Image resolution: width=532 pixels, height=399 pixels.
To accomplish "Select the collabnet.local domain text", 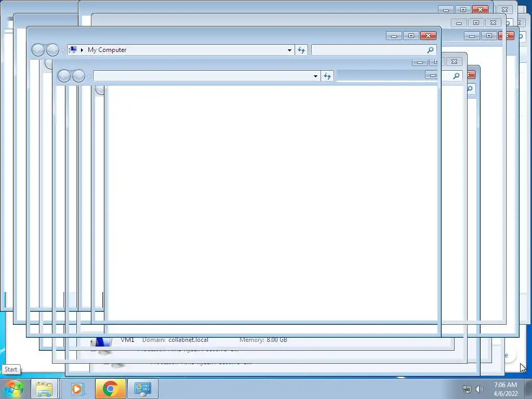I will coord(188,340).
